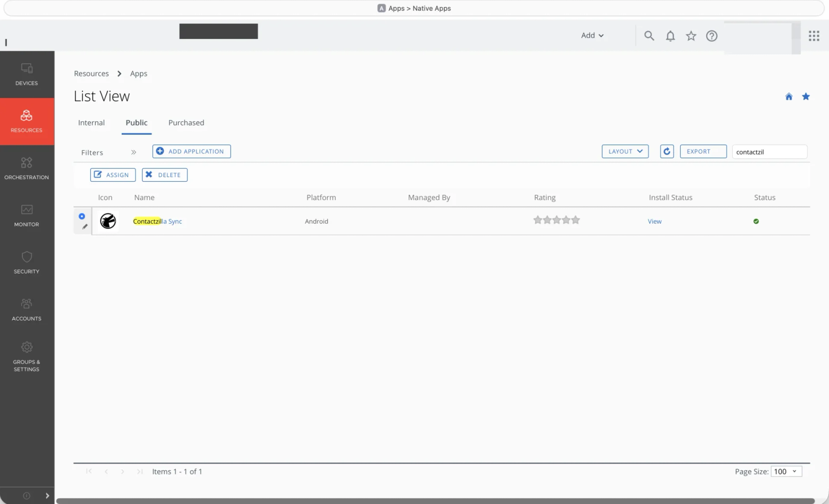829x504 pixels.
Task: Open the Monitor section in sidebar
Action: 27,215
